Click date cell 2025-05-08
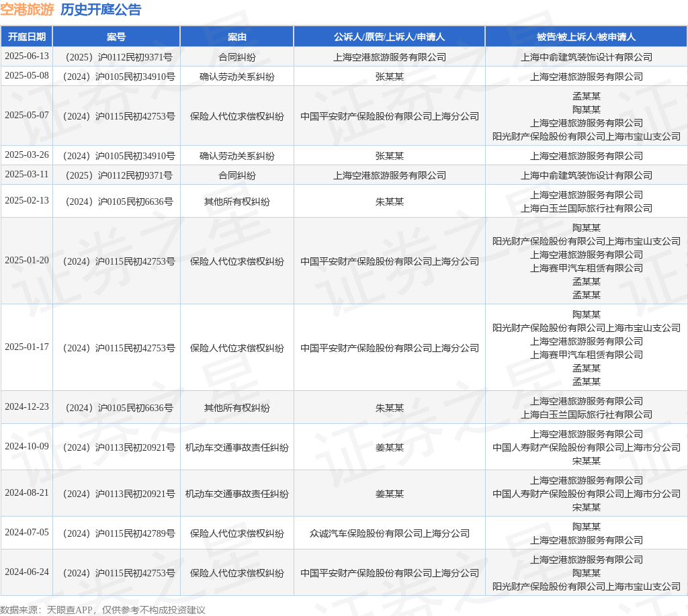The height and width of the screenshot is (616, 688). click(x=27, y=75)
